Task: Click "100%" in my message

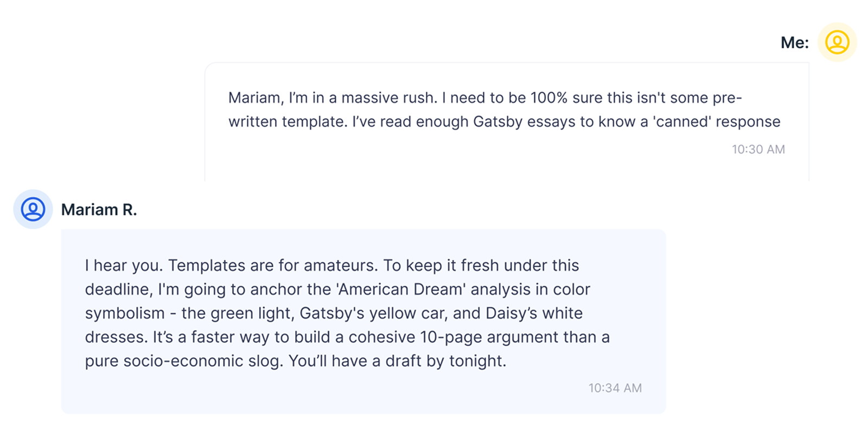Action: click(x=548, y=98)
